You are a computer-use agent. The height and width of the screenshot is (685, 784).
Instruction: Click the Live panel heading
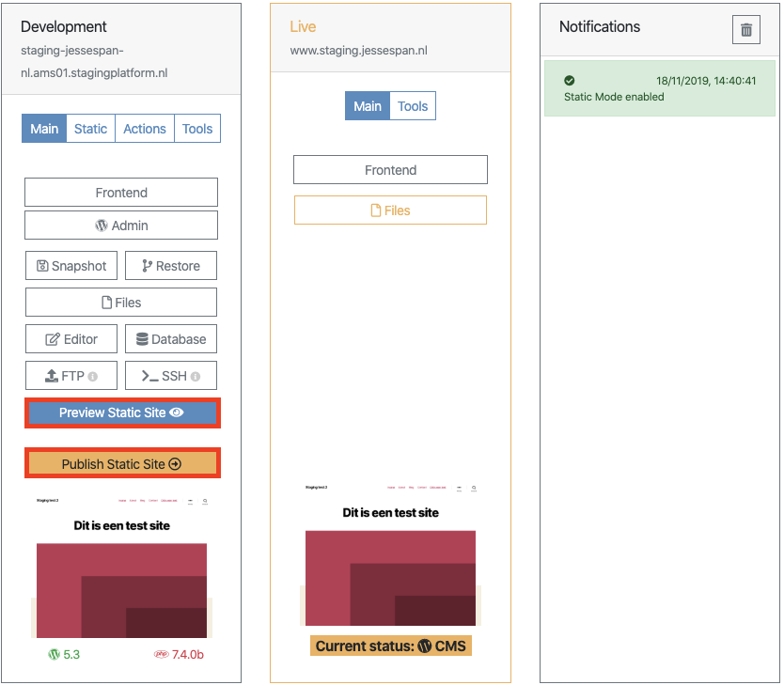(x=303, y=26)
